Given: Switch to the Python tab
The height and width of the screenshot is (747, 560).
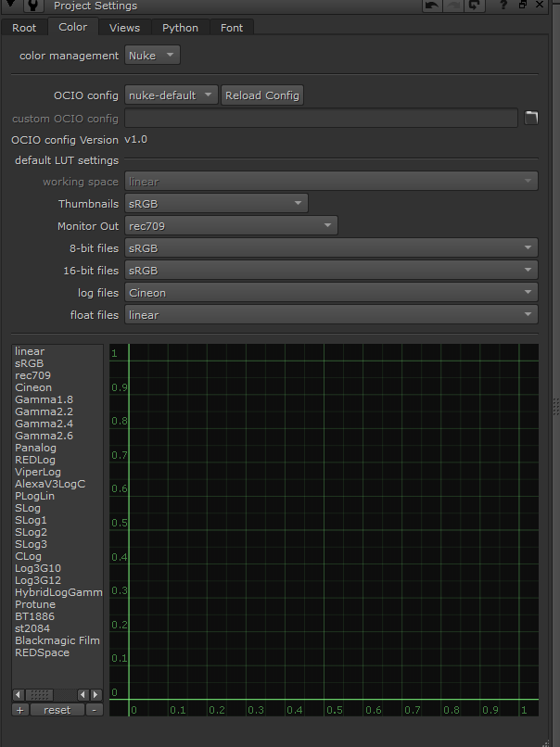Looking at the screenshot, I should [180, 28].
